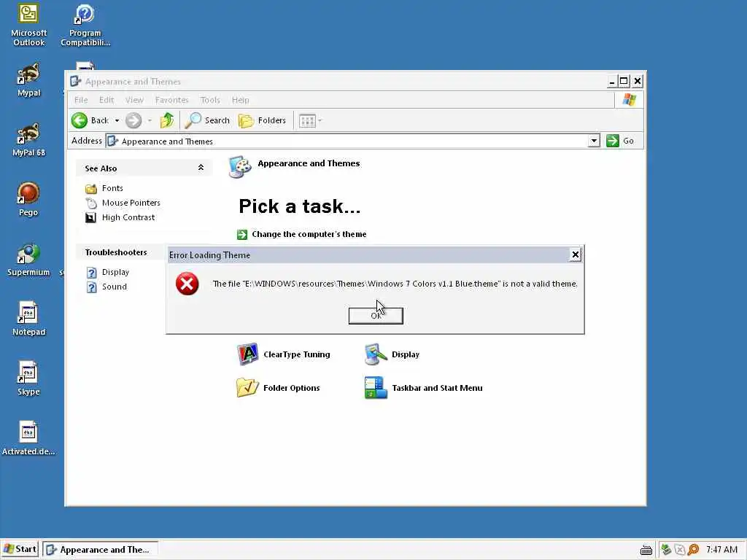Open the Skype desktop shortcut
This screenshot has width=747, height=560.
[x=28, y=378]
